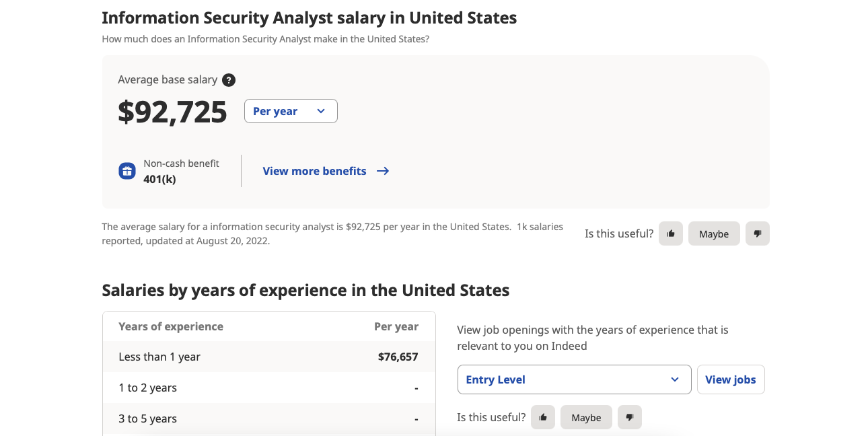Click the gift icon for Non-cash benefit

[x=127, y=171]
